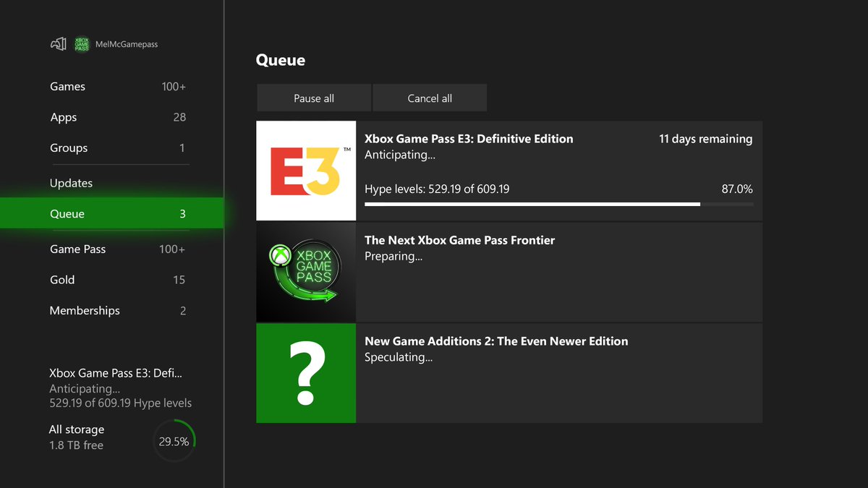Select New Game Additions 2 entry title
Viewport: 868px width, 488px height.
[x=496, y=341]
